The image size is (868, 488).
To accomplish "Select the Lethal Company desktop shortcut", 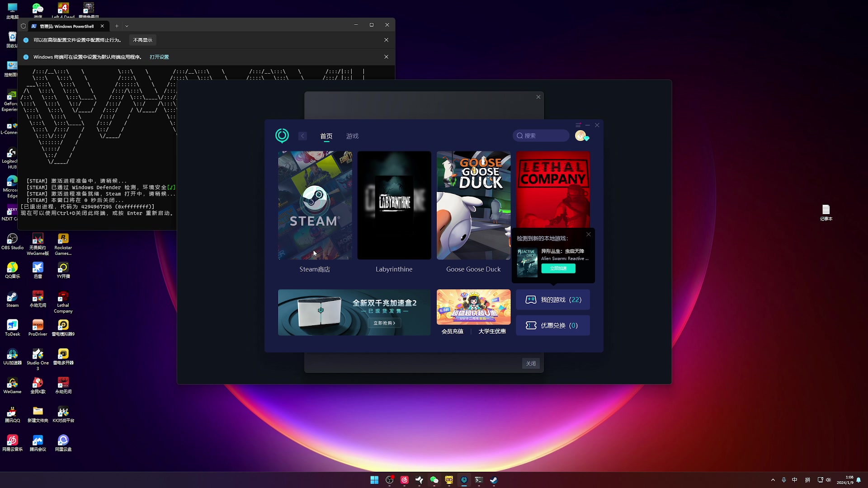I will click(x=63, y=302).
